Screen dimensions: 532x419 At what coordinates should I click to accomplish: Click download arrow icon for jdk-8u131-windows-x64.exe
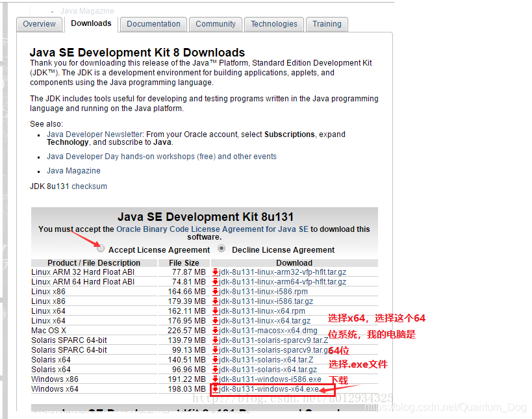point(215,389)
